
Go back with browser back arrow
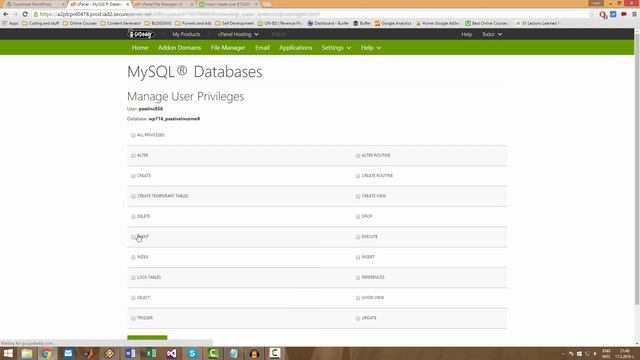point(6,14)
